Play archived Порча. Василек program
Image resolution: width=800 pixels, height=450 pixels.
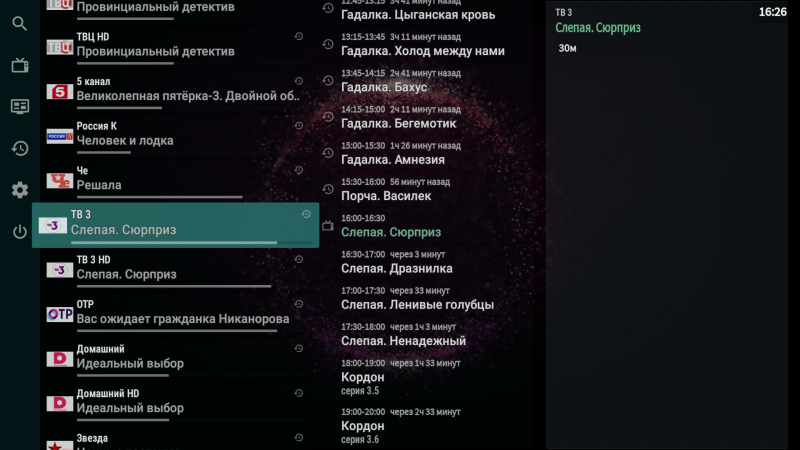(x=429, y=189)
